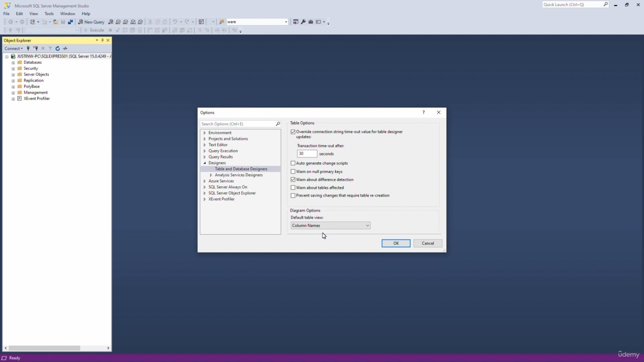Expand the Server Objects node
The height and width of the screenshot is (362, 644).
point(13,74)
